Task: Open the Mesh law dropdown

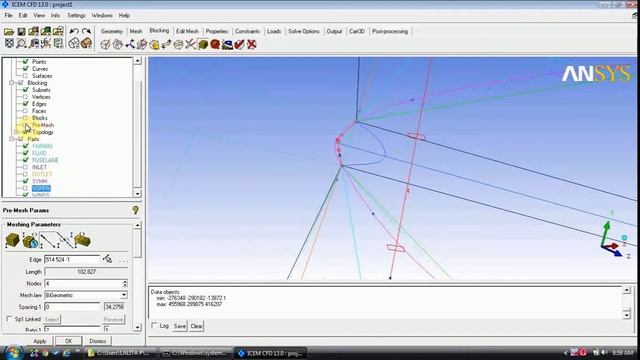Action: point(124,295)
